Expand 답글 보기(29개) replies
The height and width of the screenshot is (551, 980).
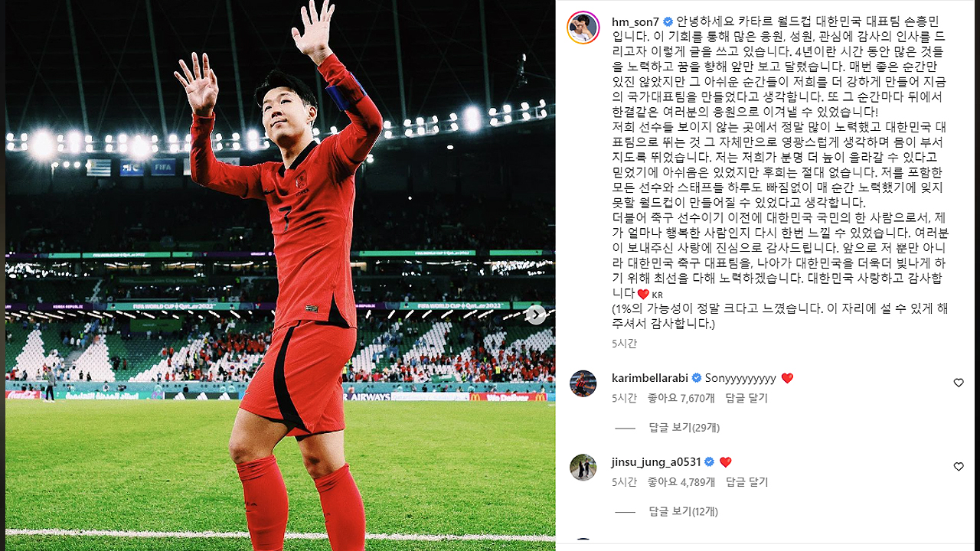point(684,428)
